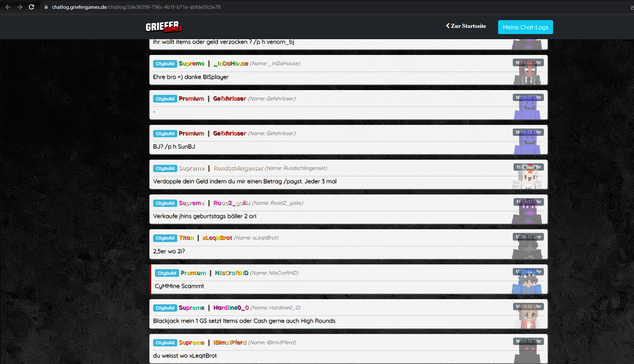
Task: Reload the page with refresh icon
Action: pos(31,7)
